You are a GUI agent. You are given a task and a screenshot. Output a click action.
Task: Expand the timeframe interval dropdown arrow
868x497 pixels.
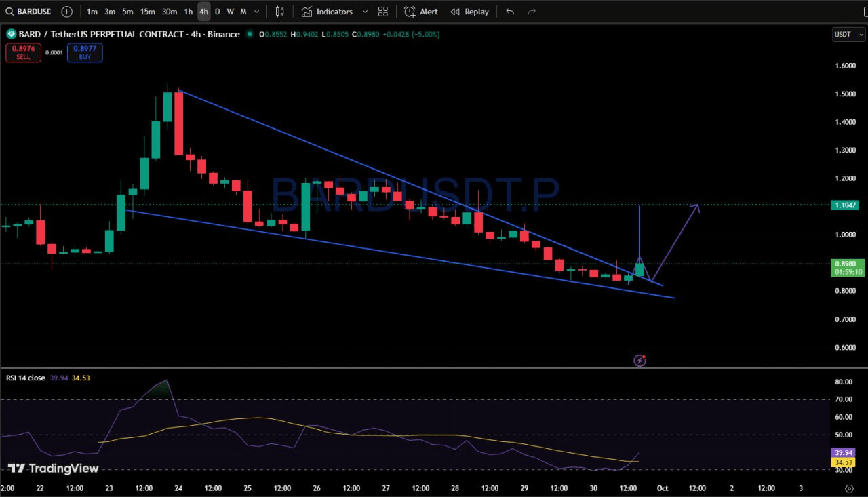(256, 12)
